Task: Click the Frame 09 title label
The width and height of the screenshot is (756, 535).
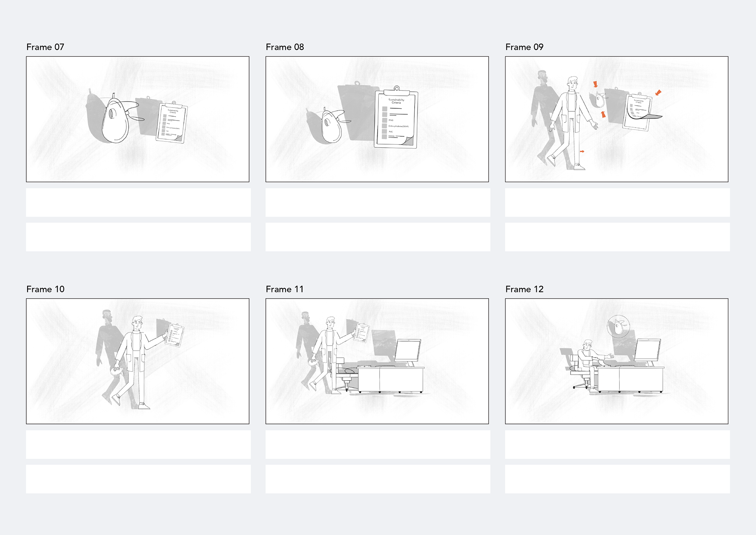Action: click(524, 47)
